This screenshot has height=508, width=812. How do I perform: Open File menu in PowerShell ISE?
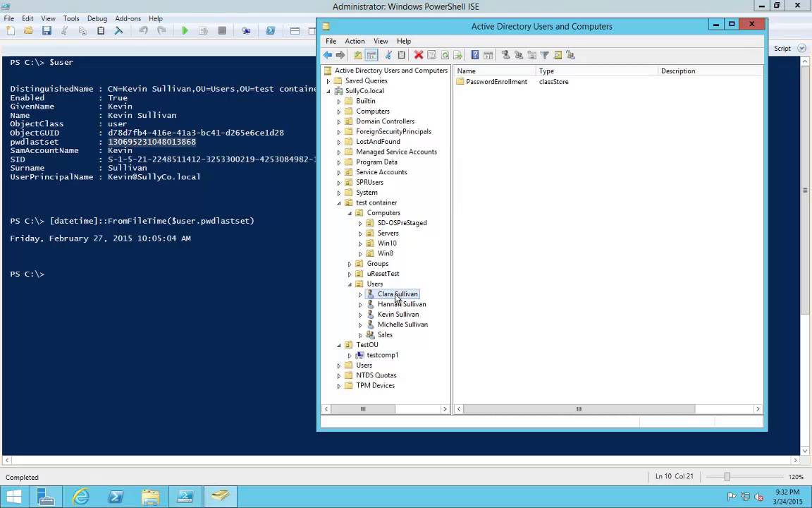click(x=8, y=18)
